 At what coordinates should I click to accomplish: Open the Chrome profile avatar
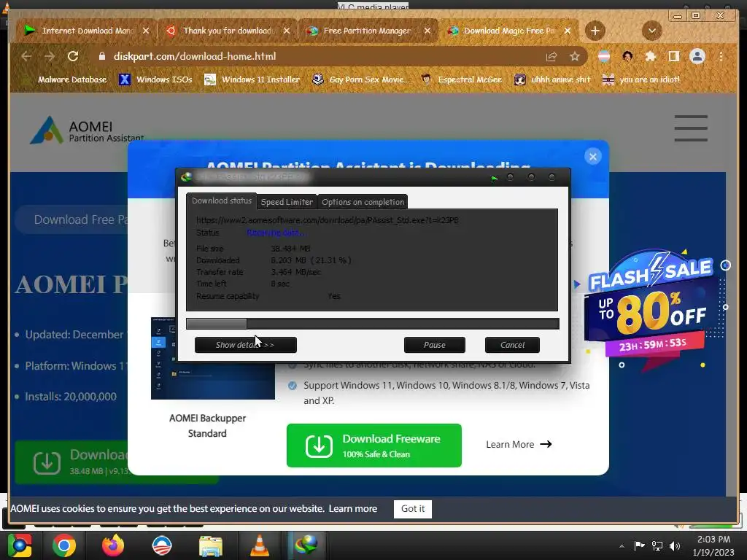pos(697,57)
